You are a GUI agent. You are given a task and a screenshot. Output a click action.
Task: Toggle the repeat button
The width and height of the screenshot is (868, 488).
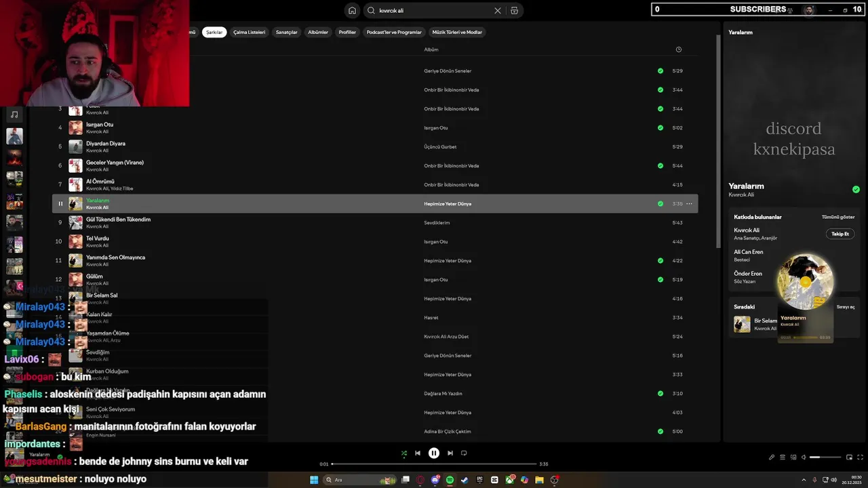point(464,453)
